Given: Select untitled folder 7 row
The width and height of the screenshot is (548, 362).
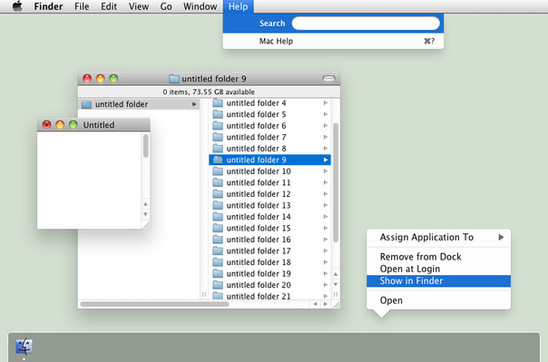Looking at the screenshot, I should pos(270,137).
